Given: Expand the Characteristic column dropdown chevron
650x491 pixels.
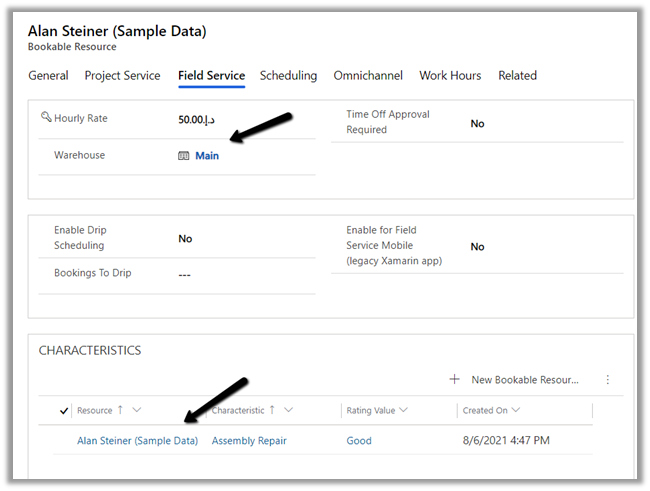Looking at the screenshot, I should pyautogui.click(x=288, y=410).
